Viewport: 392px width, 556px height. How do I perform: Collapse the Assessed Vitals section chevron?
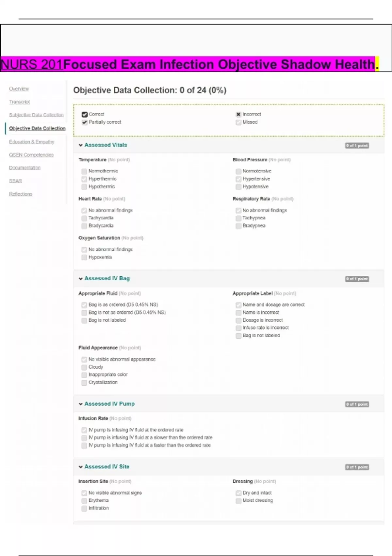point(81,145)
